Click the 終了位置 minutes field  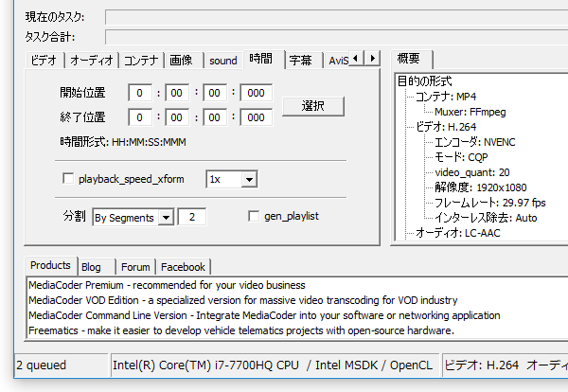tap(177, 117)
